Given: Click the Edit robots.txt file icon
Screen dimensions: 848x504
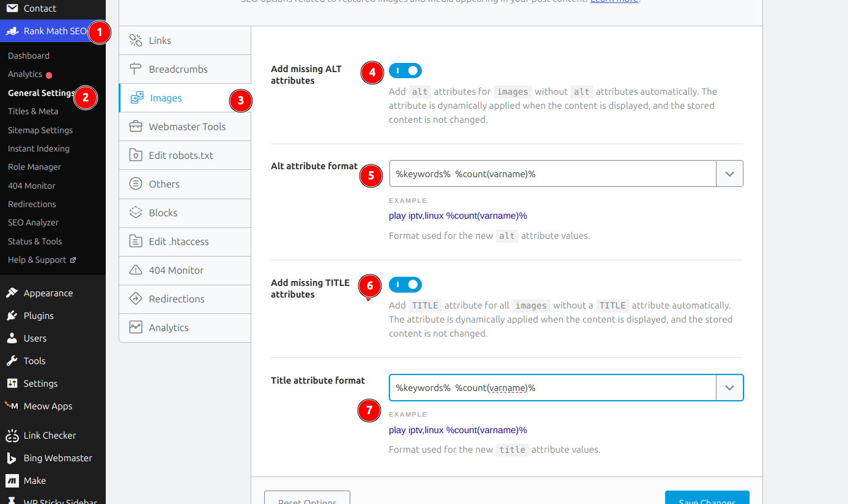Looking at the screenshot, I should (136, 156).
